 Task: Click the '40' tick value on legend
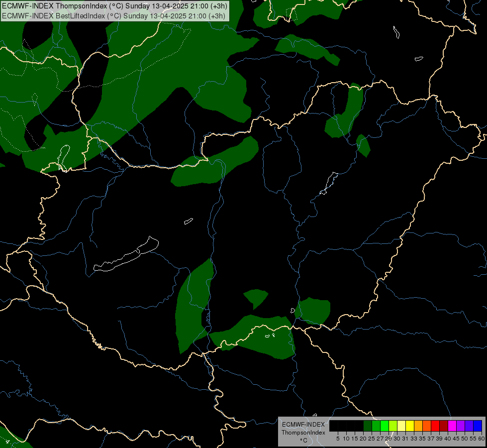tap(448, 439)
